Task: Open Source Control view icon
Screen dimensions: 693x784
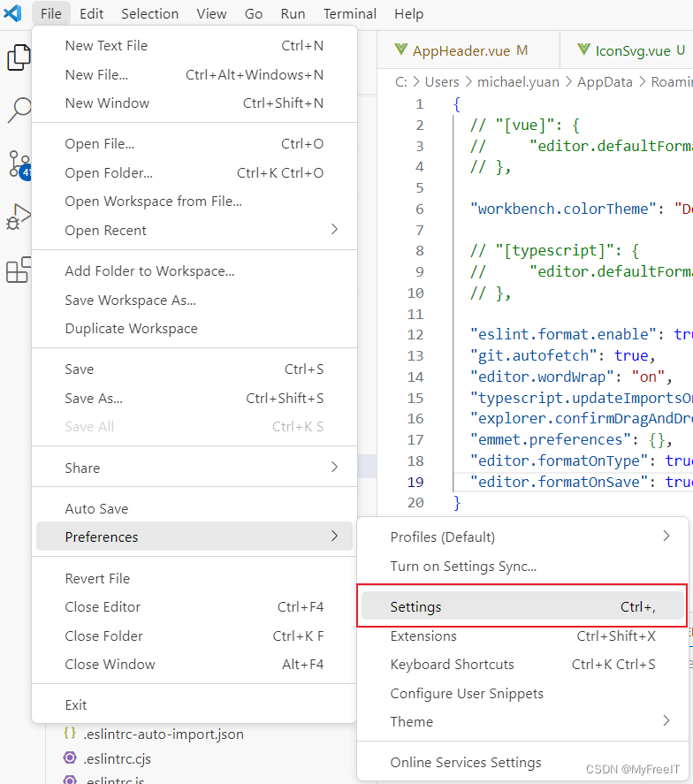Action: click(19, 164)
